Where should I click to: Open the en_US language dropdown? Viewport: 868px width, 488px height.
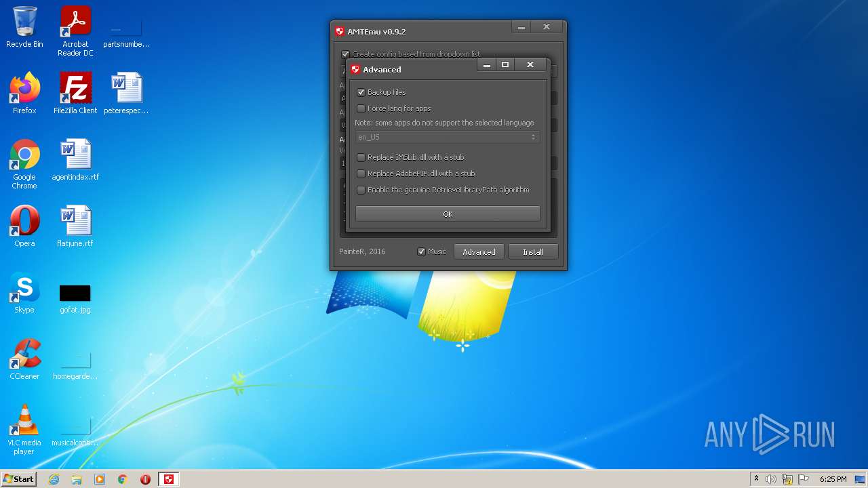click(x=447, y=137)
